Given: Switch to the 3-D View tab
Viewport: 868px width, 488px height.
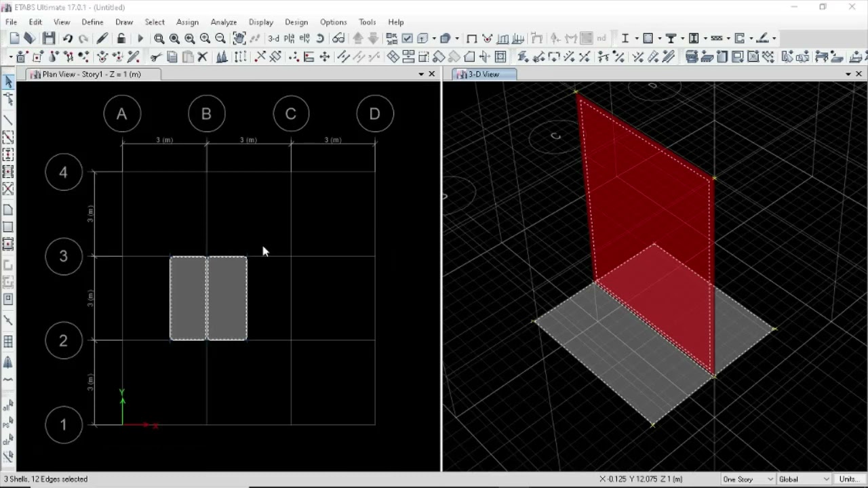Looking at the screenshot, I should pos(484,74).
